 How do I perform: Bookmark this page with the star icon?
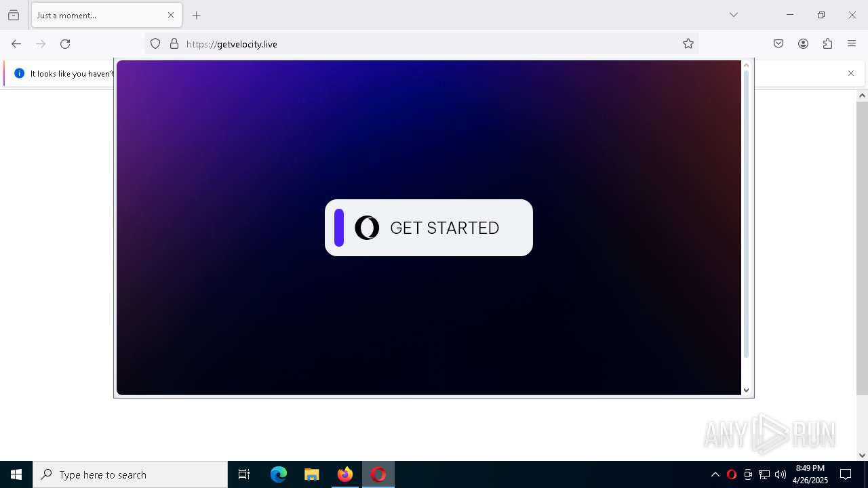pos(688,44)
